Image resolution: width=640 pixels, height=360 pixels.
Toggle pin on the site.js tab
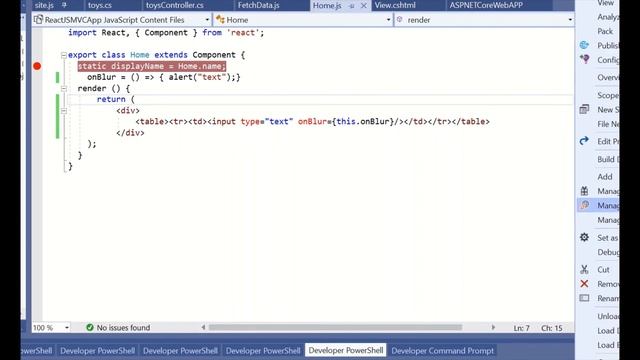click(x=64, y=5)
